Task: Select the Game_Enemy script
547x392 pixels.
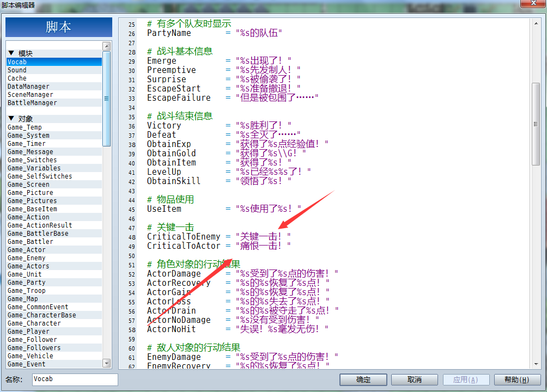Action: tap(54, 258)
